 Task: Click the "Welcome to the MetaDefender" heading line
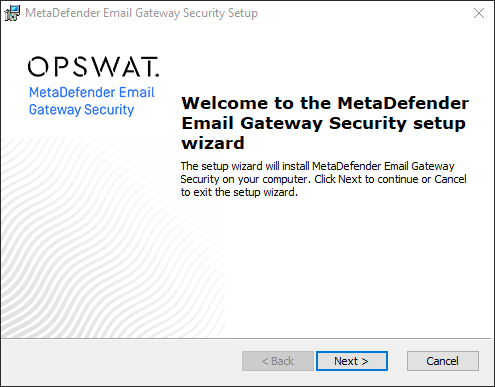[325, 103]
